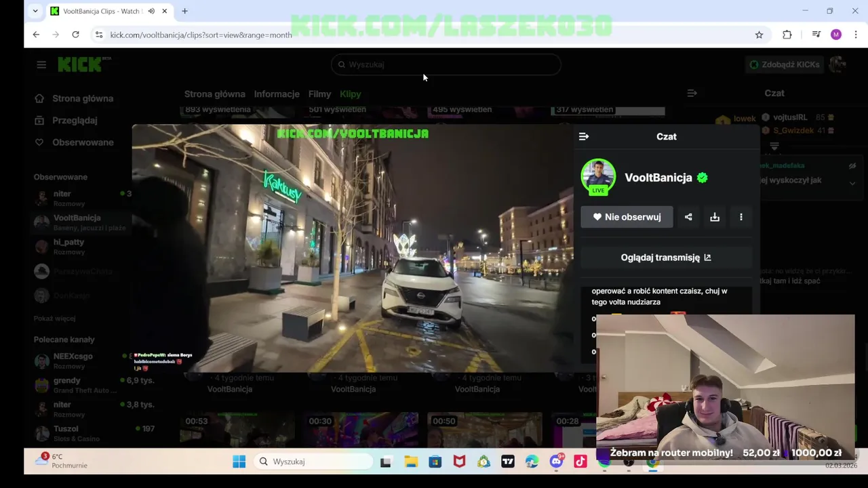This screenshot has width=868, height=488.
Task: Open the clip thumbnail with 00:30 duration
Action: [x=361, y=430]
